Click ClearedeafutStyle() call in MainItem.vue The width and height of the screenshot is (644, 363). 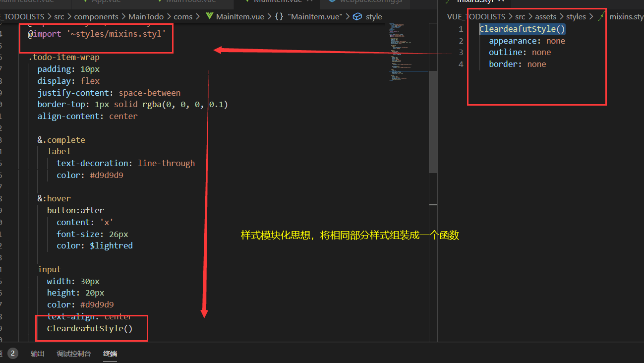90,328
